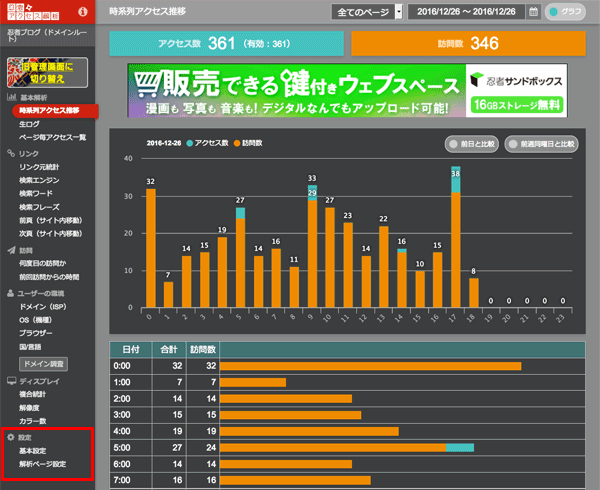The height and width of the screenshot is (490, 600).
Task: Toggle the アクセス数 legend series
Action: coord(207,143)
